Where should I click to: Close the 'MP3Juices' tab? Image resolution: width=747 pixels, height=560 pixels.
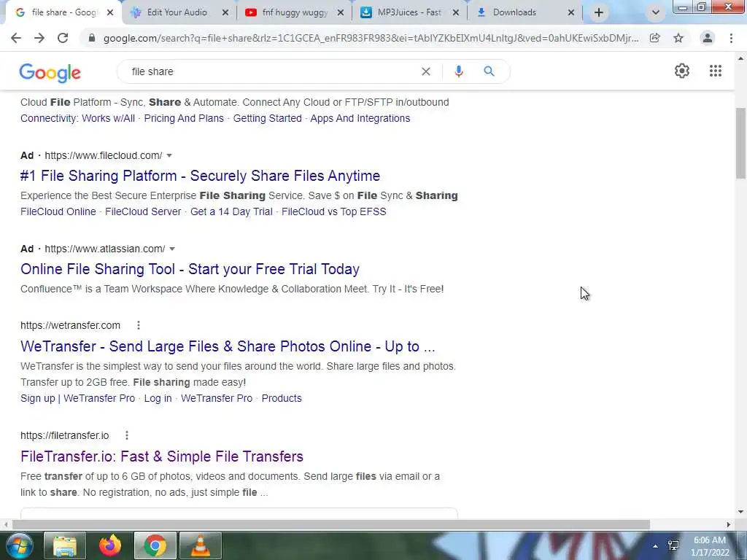[x=456, y=12]
